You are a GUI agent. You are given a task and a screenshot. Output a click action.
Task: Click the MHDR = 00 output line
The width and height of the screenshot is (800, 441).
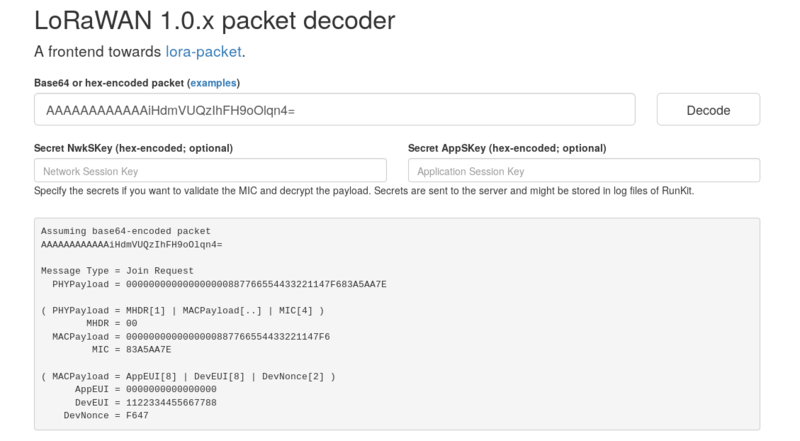click(109, 323)
